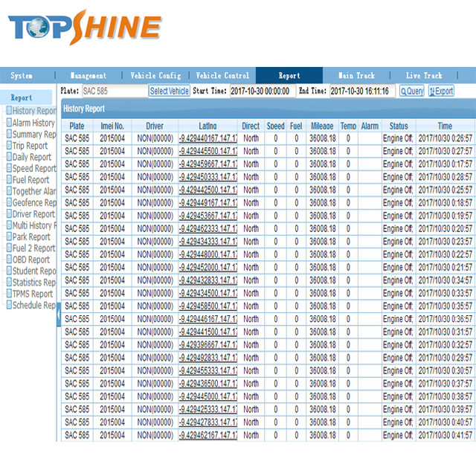Click the Select Vehicle button
This screenshot has width=476, height=476.
coord(169,91)
